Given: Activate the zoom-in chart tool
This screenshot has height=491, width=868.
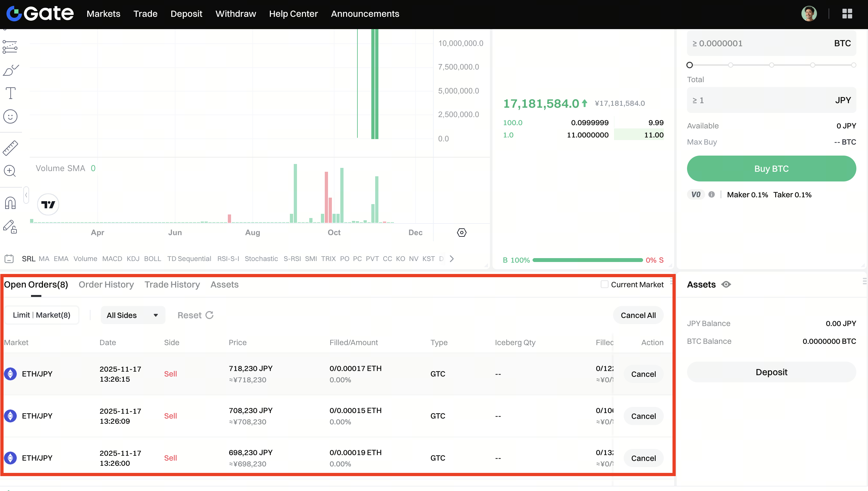Looking at the screenshot, I should [10, 171].
